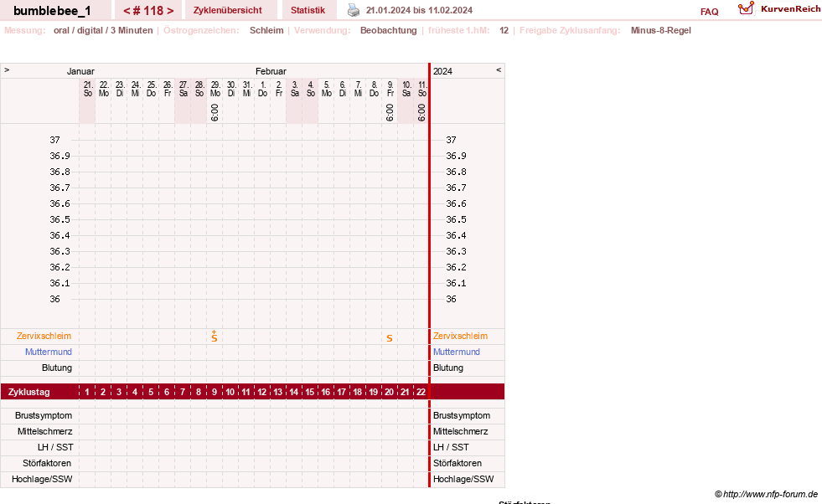Click oral / digital / 3 Minuten value
This screenshot has width=822, height=504.
tap(103, 30)
